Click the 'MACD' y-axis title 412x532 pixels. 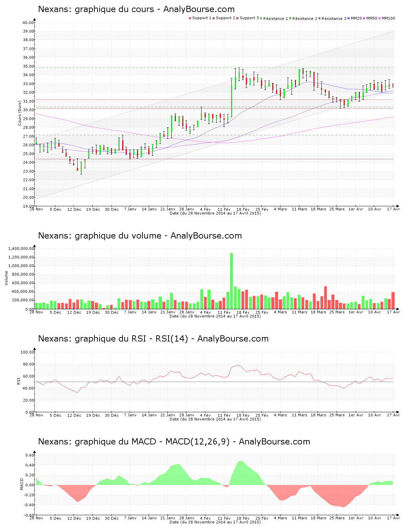click(22, 484)
